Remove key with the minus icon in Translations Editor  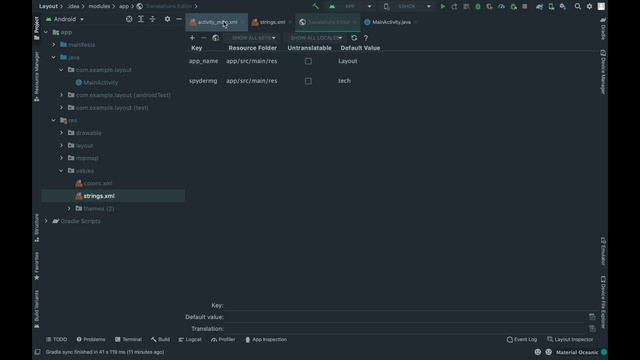point(204,38)
